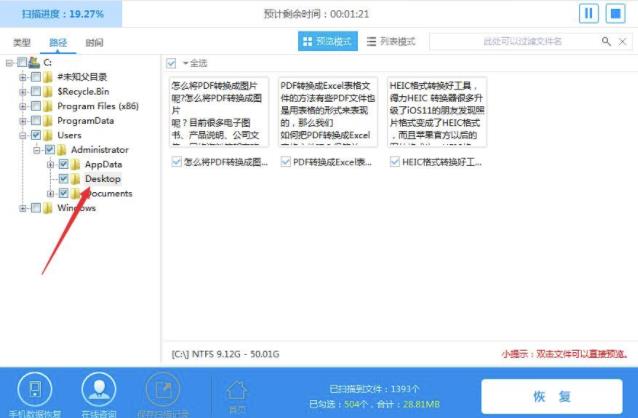Click the search magnifier icon
Image resolution: width=638 pixels, height=418 pixels.
606,41
